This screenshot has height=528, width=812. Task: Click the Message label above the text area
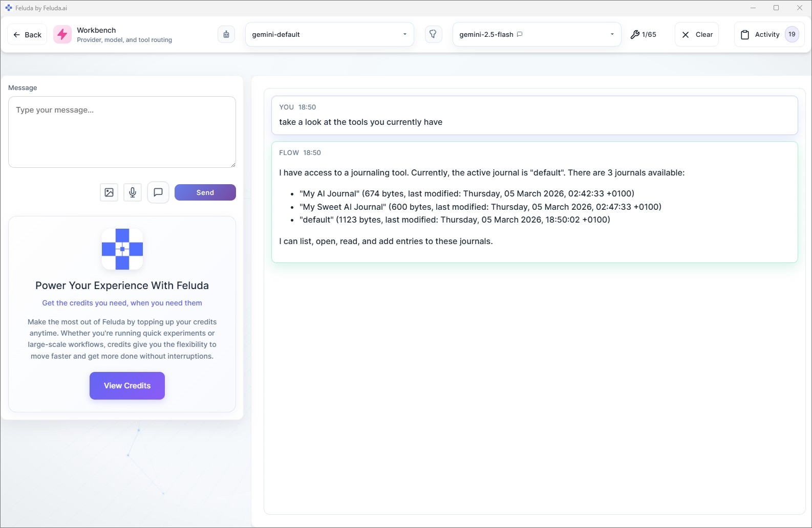23,87
